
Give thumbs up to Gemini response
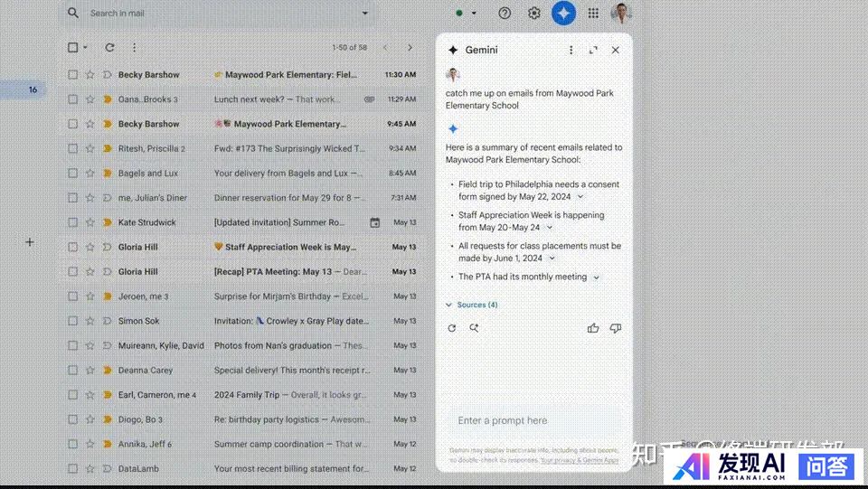pyautogui.click(x=593, y=328)
